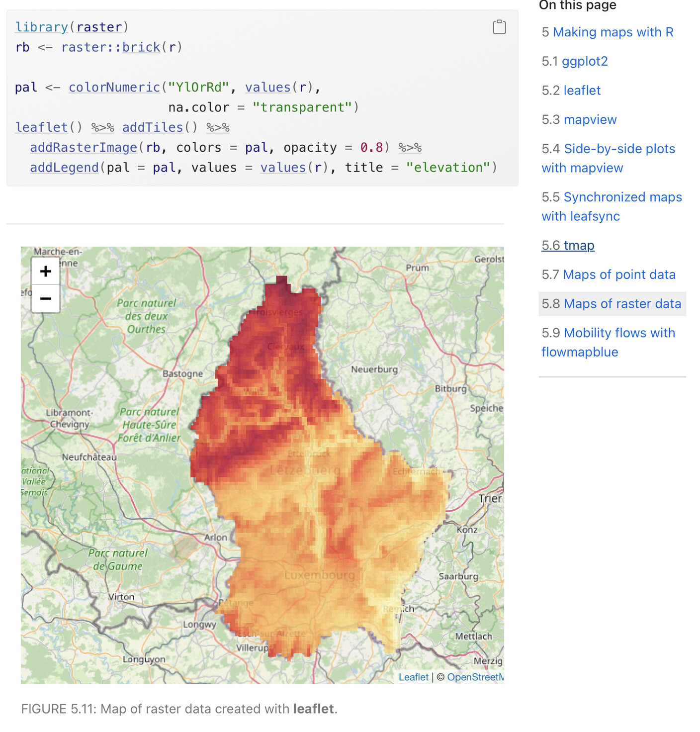
Task: Open the raster package documentation link
Action: tap(99, 27)
